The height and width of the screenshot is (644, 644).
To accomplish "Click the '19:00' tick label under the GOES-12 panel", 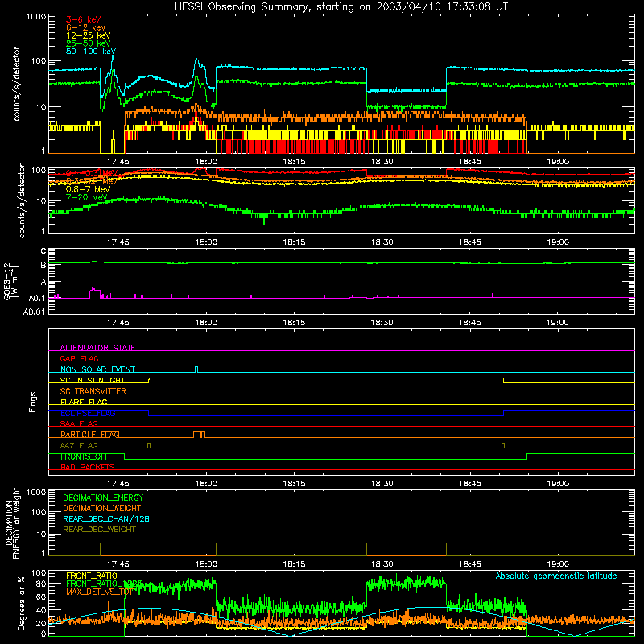I will pos(558,323).
